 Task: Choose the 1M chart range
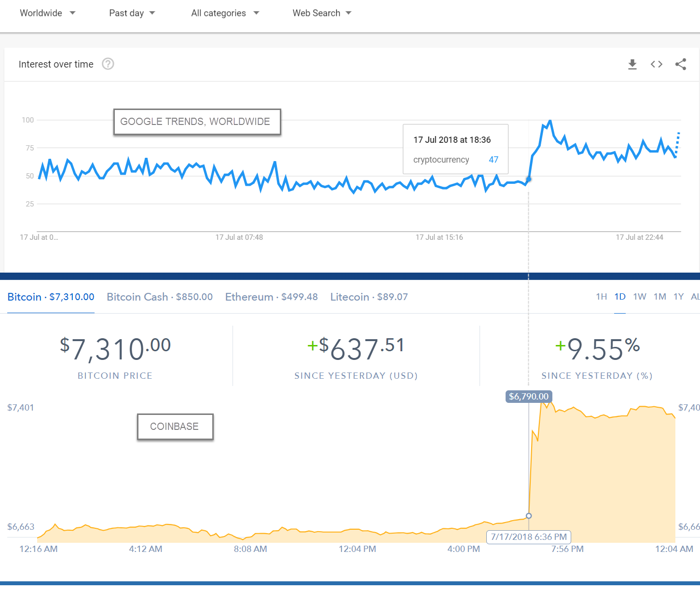(x=660, y=297)
